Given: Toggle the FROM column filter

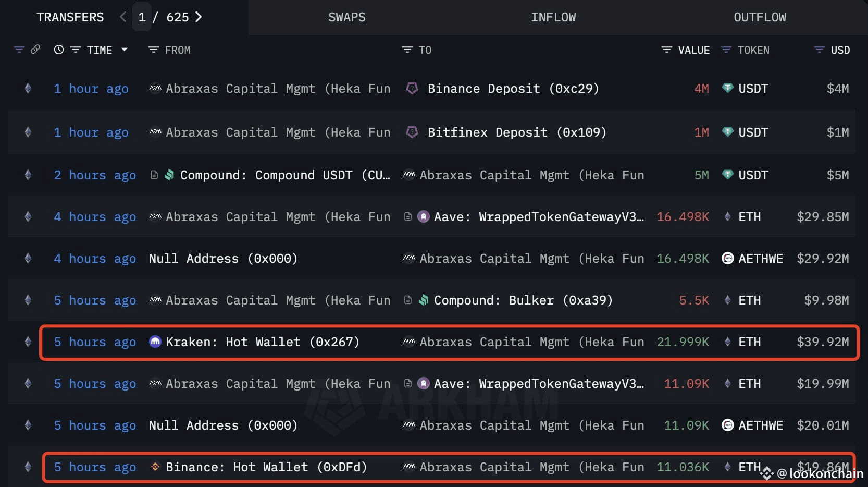Looking at the screenshot, I should coord(153,50).
